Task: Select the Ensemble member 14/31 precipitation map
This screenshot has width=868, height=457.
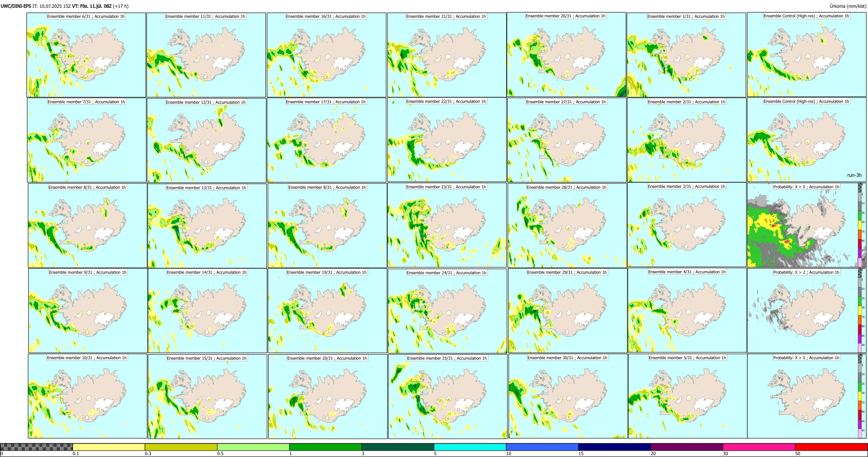Action: 207,311
